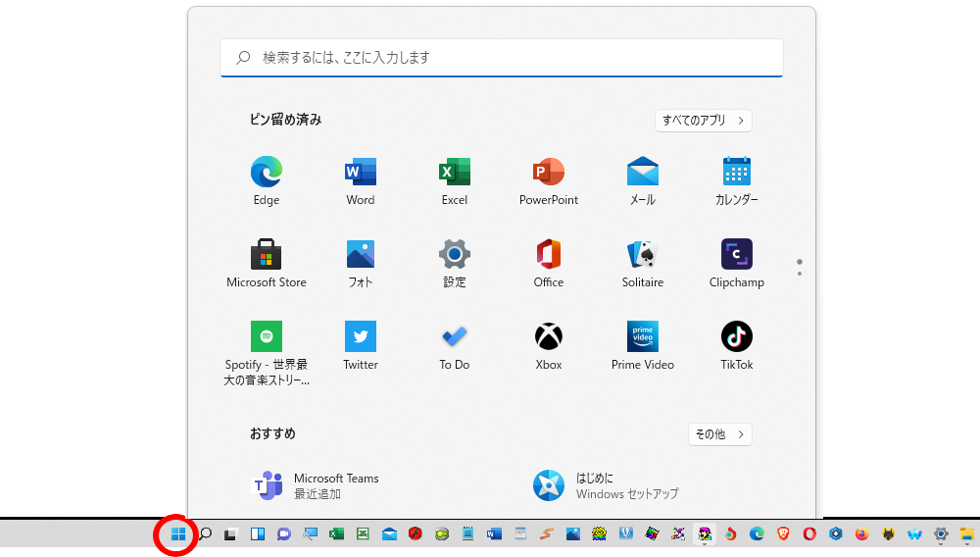Open the Word icon on taskbar
The height and width of the screenshot is (557, 980).
point(494,533)
